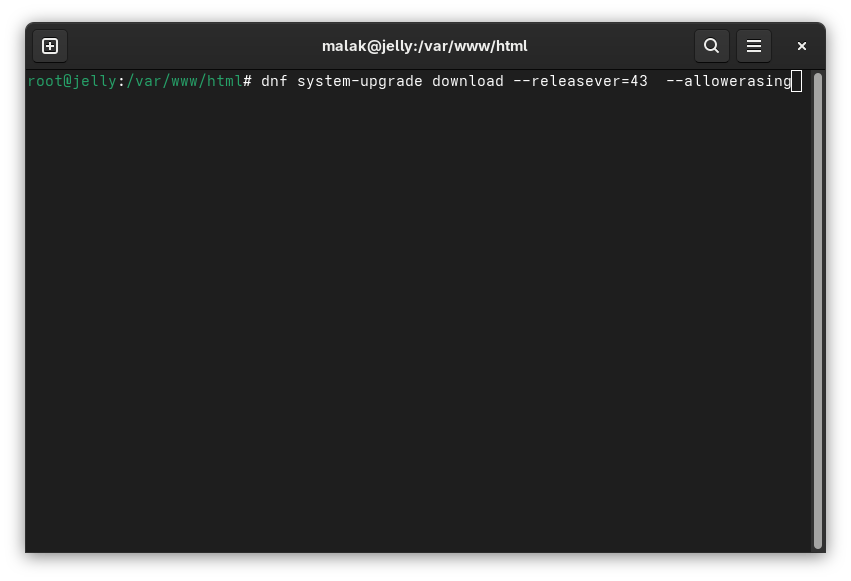Close the terminal window
Viewport: 851px width, 581px height.
(x=801, y=46)
